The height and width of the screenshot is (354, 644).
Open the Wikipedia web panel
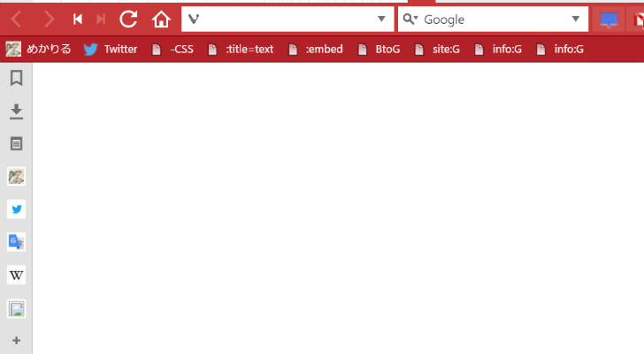point(17,275)
